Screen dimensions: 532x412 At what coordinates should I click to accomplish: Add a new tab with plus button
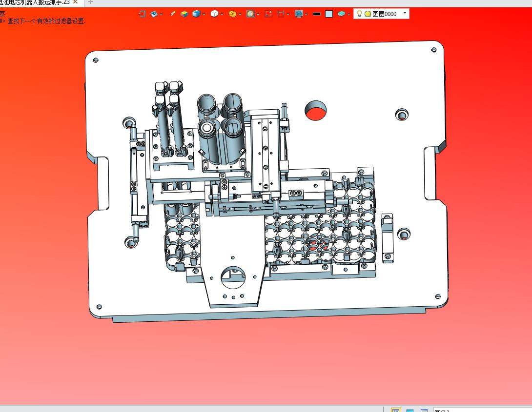(x=91, y=2)
